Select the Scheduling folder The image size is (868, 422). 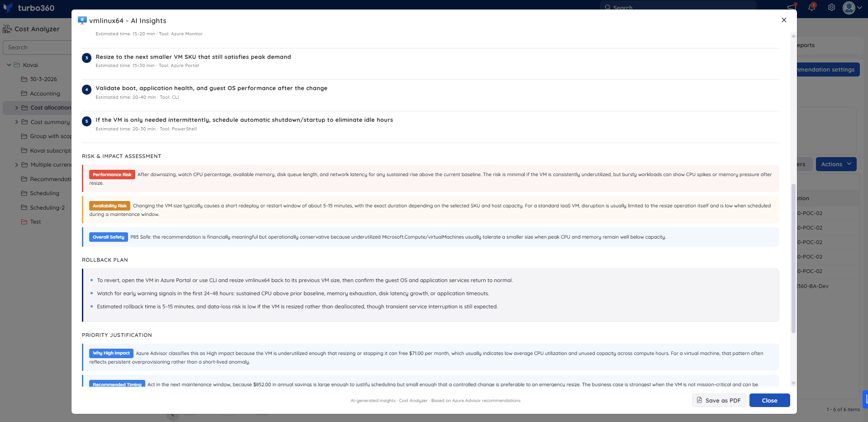point(44,193)
